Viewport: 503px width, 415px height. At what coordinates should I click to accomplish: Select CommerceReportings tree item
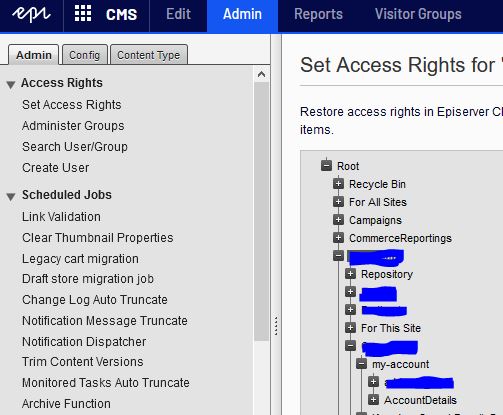click(x=400, y=238)
